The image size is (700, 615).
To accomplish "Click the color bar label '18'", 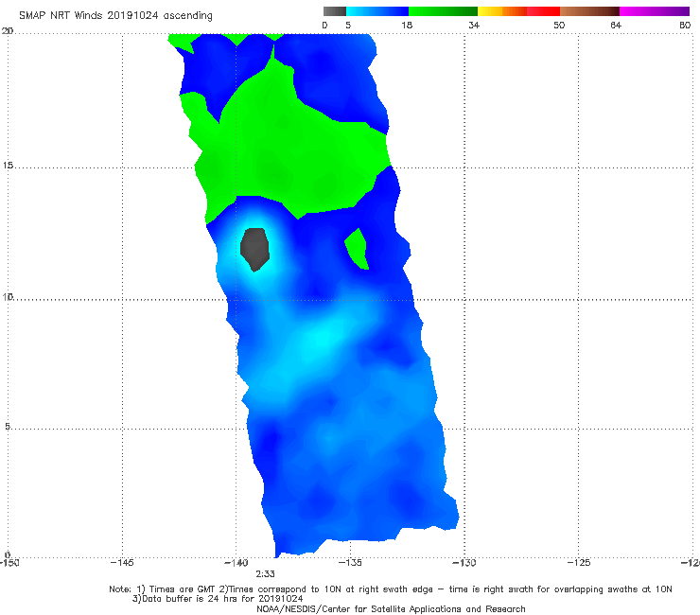I will point(407,25).
